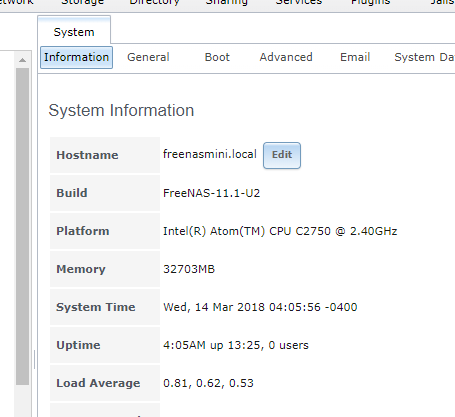Click the system time value
The image size is (455, 417).
tap(260, 307)
